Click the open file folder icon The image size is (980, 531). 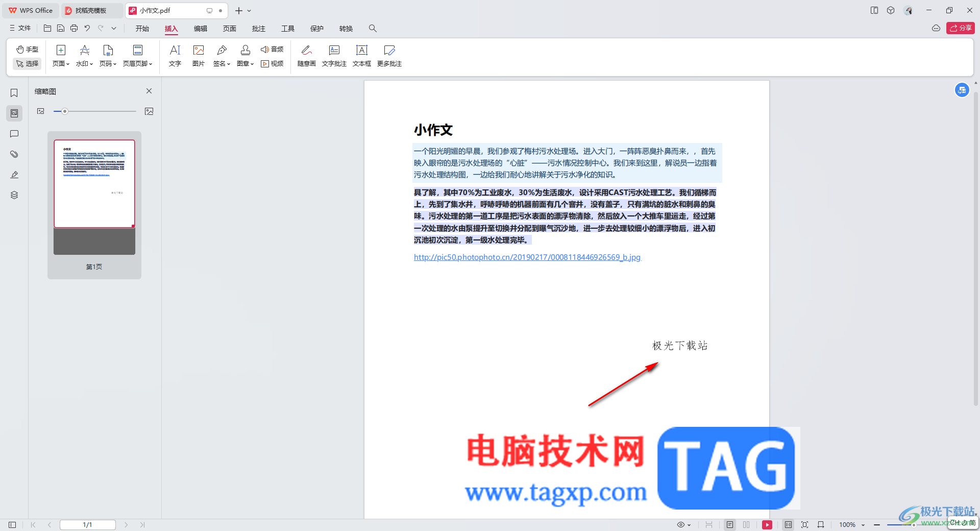pos(47,29)
